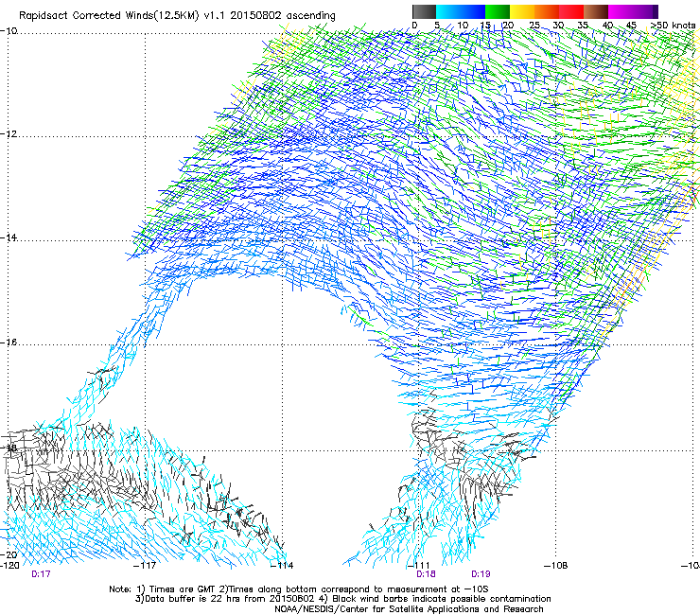Screen dimensions: 700x615
Task: Click the yellow 20-25 knots color swatch
Action: pos(522,11)
